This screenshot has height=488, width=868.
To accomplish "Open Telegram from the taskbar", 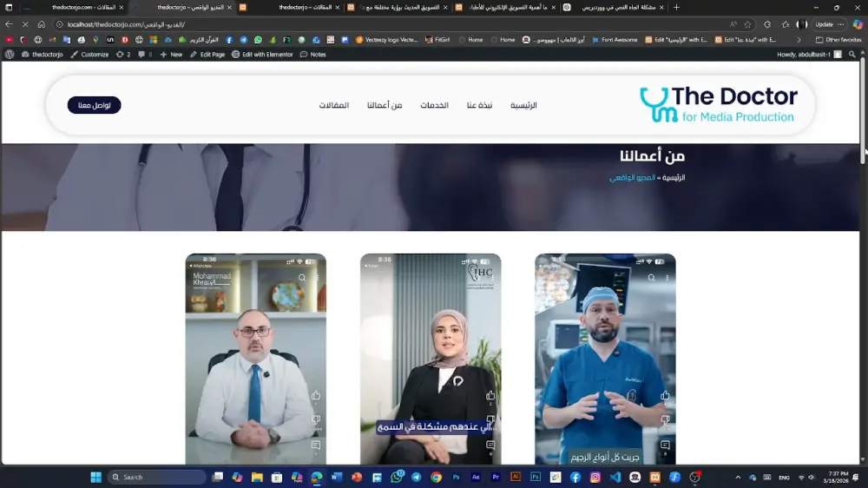I will [417, 477].
